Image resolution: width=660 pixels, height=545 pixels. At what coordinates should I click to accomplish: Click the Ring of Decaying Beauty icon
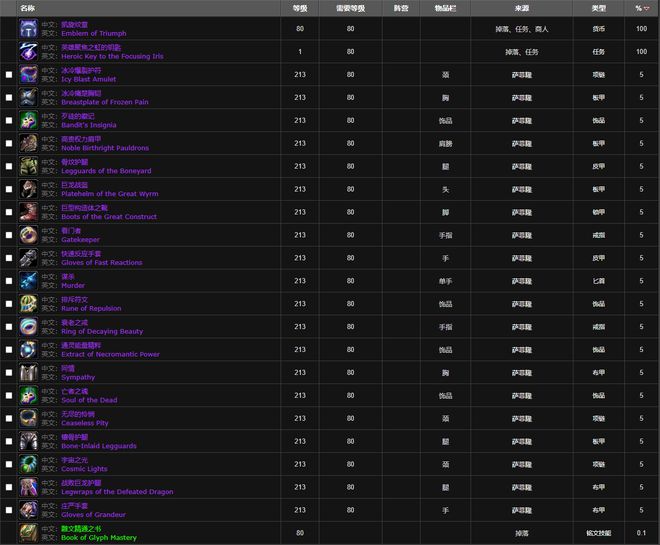[29, 327]
